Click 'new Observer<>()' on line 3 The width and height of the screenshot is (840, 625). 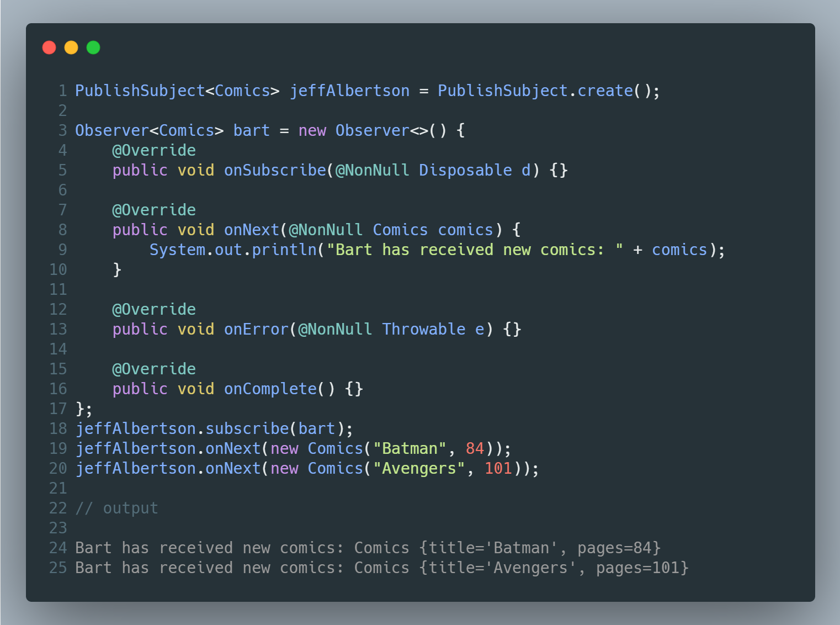coord(373,130)
